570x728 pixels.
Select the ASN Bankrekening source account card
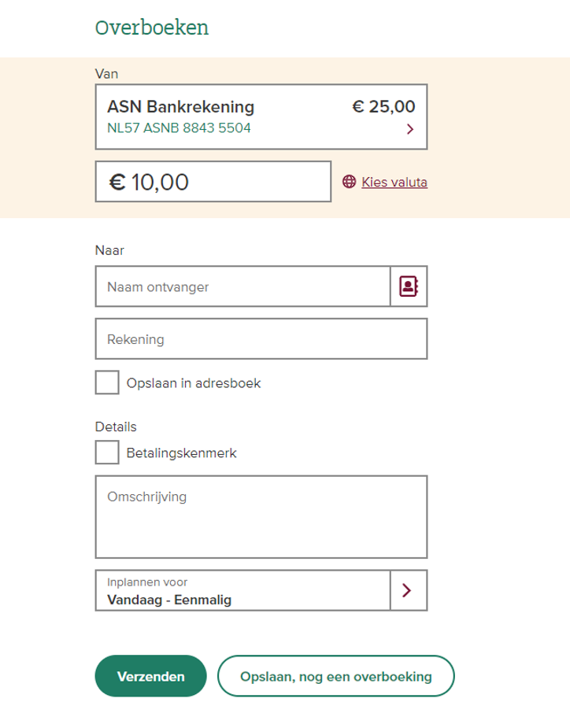(x=261, y=117)
